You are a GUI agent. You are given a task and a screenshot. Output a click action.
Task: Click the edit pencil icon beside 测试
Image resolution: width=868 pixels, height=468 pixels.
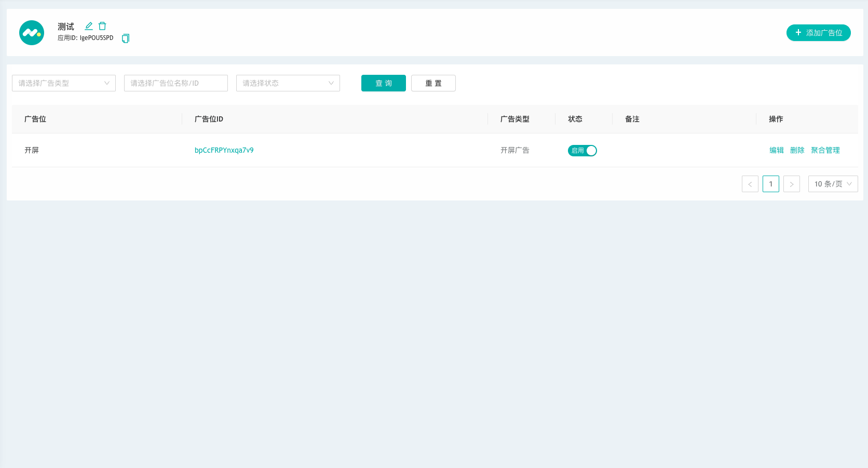coord(89,26)
